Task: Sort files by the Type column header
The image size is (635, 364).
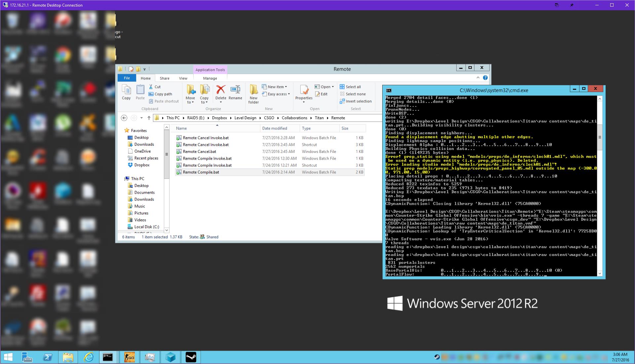Action: [319, 128]
